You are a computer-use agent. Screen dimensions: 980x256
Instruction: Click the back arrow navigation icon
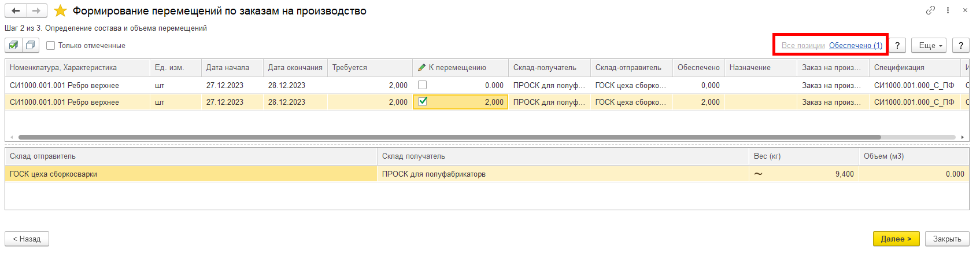click(x=16, y=10)
